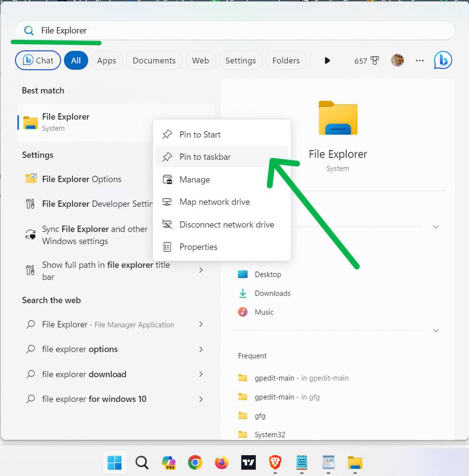This screenshot has height=476, width=469.
Task: Switch to the Web filter tab
Action: point(200,60)
